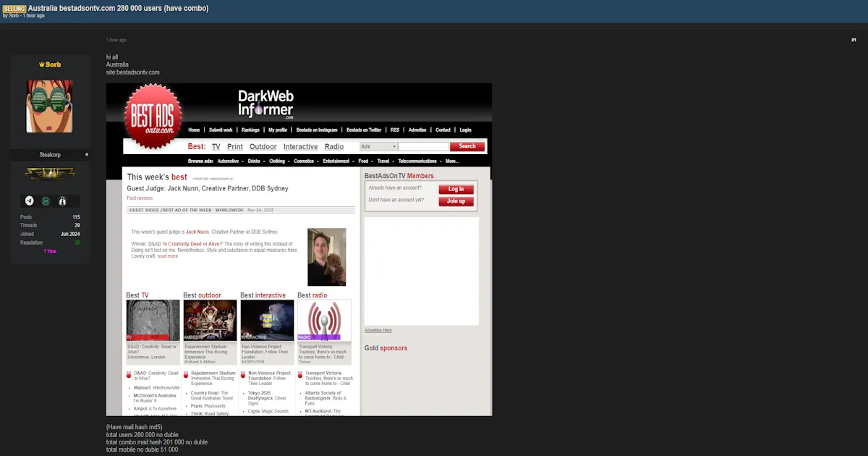
Task: Click the Sorb username link
Action: pos(52,64)
